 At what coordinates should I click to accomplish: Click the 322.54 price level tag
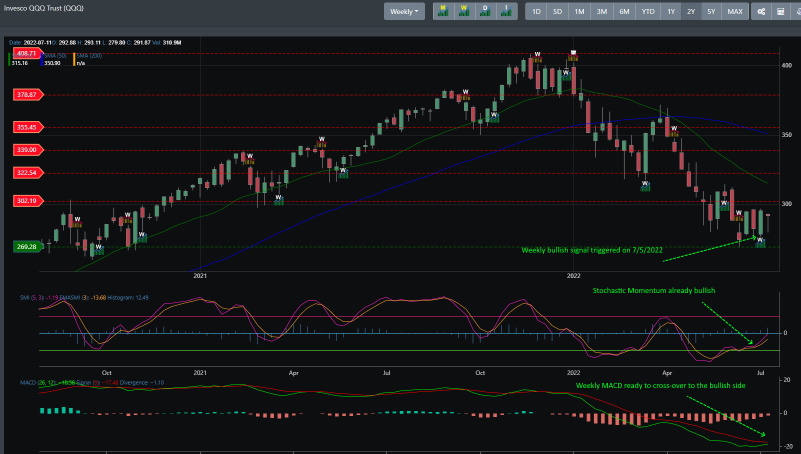tap(28, 173)
